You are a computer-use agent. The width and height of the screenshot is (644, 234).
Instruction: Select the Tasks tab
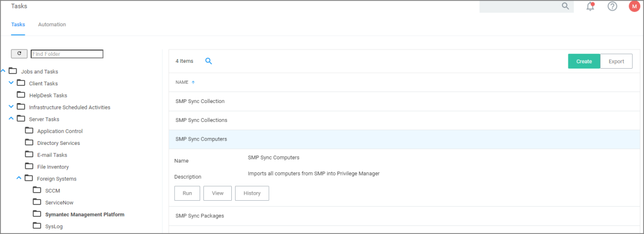[18, 25]
